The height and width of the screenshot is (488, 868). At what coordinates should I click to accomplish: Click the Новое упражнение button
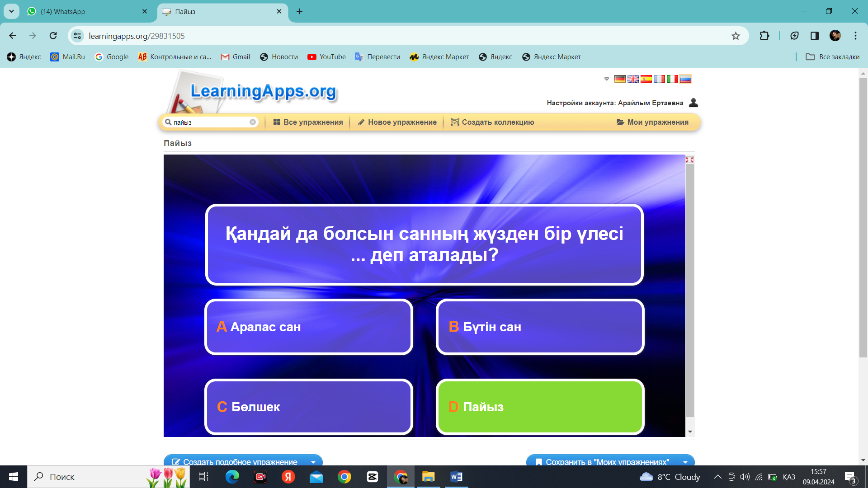[397, 122]
